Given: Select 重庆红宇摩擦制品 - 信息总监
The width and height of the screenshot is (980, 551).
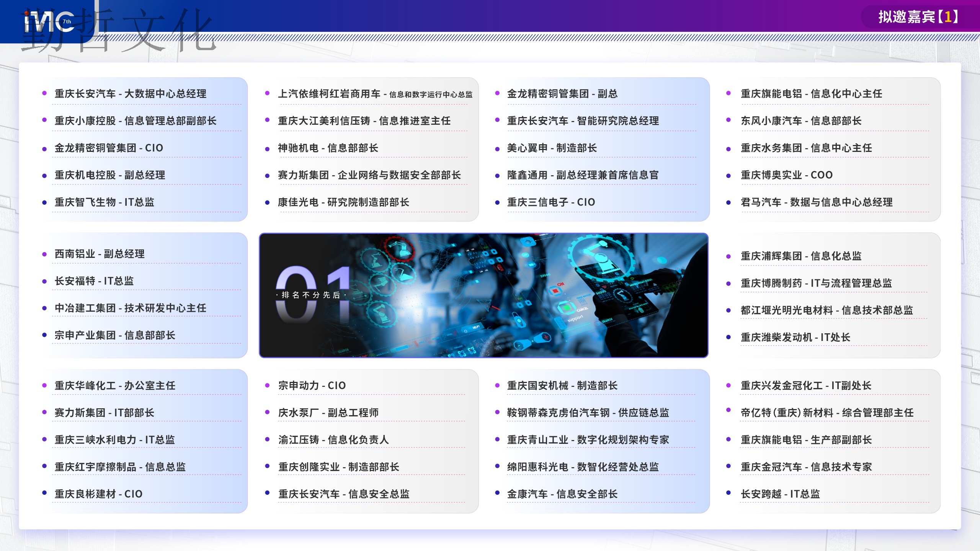Looking at the screenshot, I should click(120, 467).
